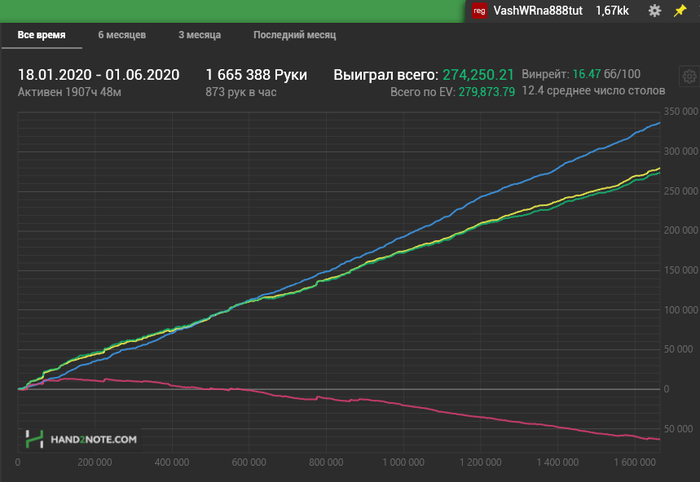
Task: Click the 1 665 388 Руки hands total
Action: point(256,75)
